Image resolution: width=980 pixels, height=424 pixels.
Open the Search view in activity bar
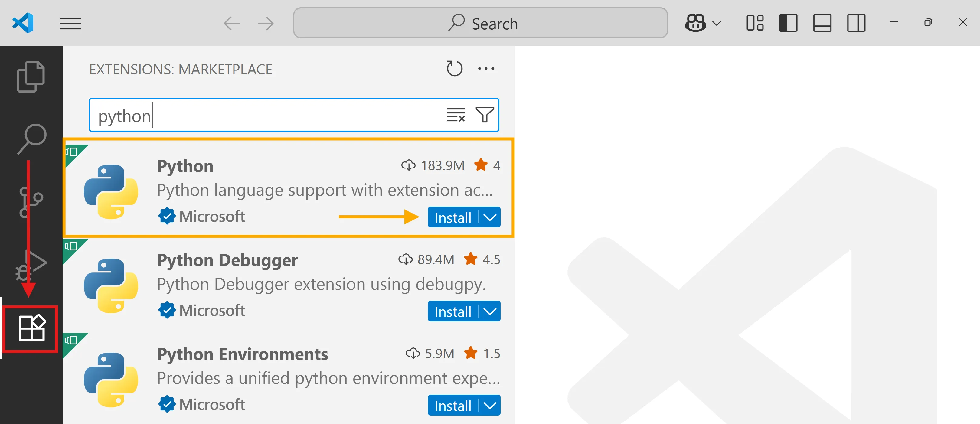(x=31, y=139)
